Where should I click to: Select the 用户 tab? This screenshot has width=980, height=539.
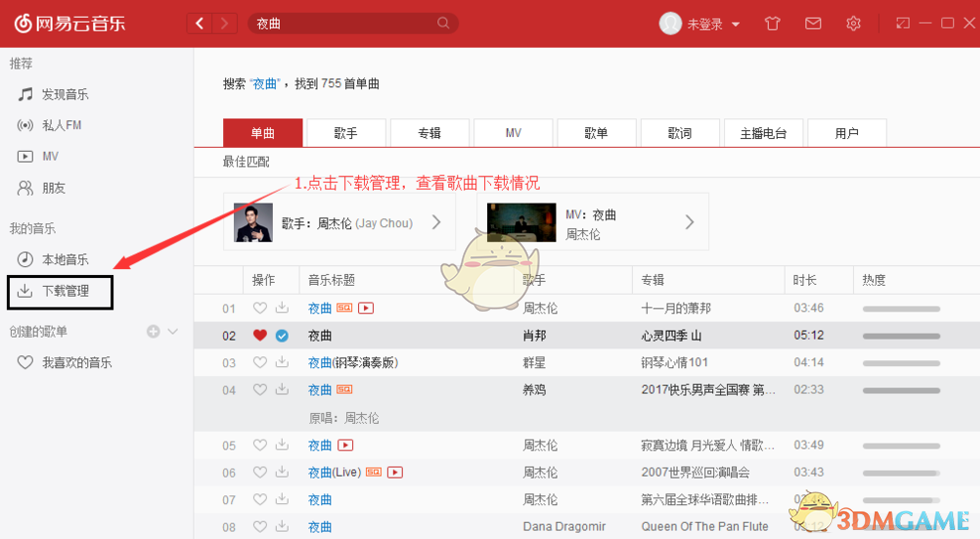pyautogui.click(x=847, y=133)
